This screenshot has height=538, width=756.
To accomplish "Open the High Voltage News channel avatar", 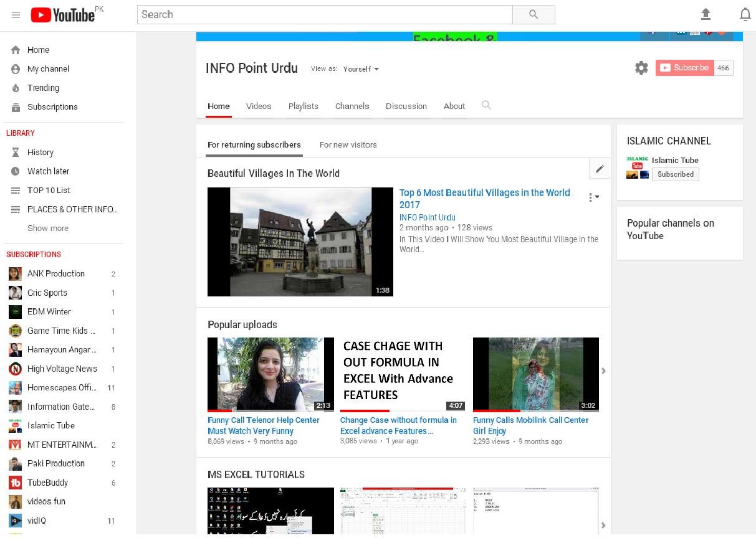I will click(16, 369).
